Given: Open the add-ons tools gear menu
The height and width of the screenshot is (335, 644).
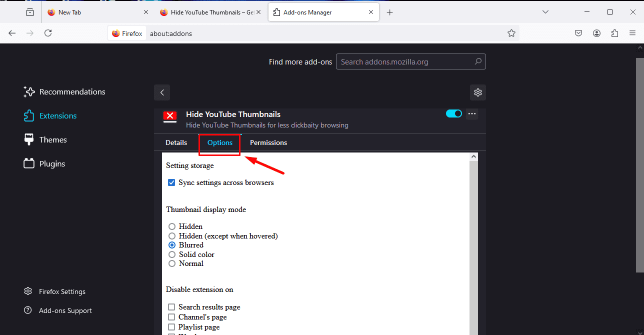Looking at the screenshot, I should pos(478,92).
